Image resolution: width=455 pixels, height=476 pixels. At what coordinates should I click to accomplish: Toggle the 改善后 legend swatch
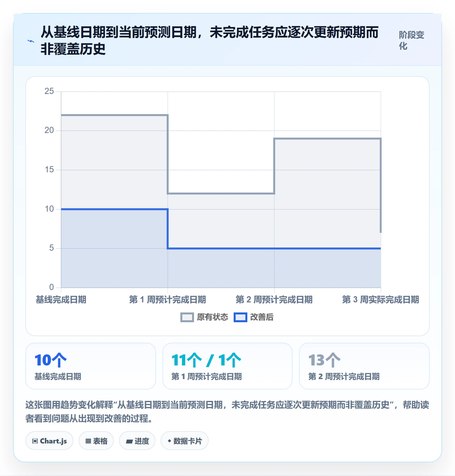(240, 317)
